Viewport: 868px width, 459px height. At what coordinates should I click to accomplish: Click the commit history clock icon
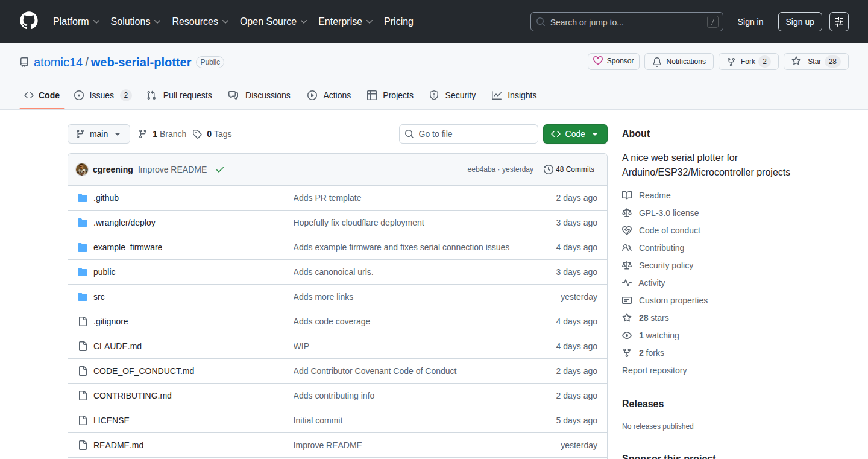click(548, 169)
